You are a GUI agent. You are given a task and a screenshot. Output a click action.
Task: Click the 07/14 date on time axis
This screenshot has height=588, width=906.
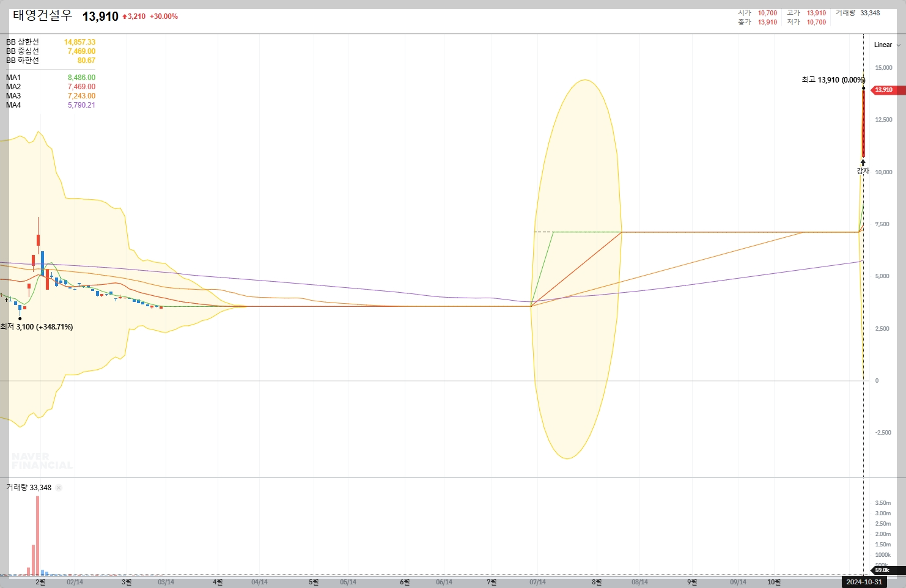[x=537, y=582]
